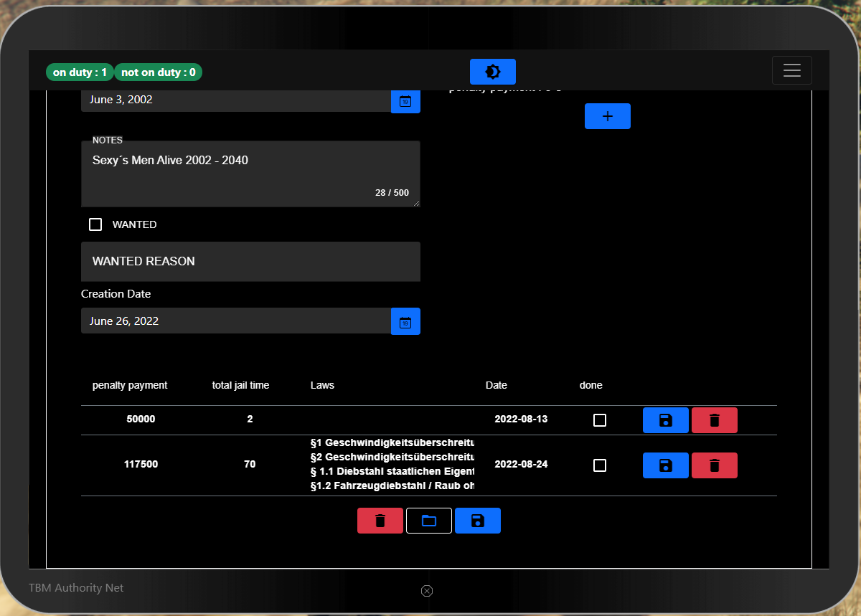Save the 50000 penalty row

tap(666, 420)
